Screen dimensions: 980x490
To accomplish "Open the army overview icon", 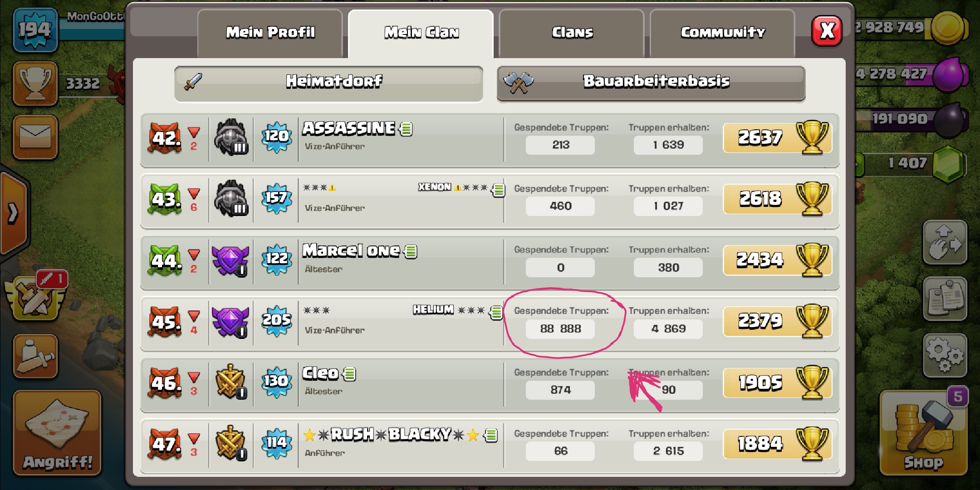I will [x=35, y=356].
